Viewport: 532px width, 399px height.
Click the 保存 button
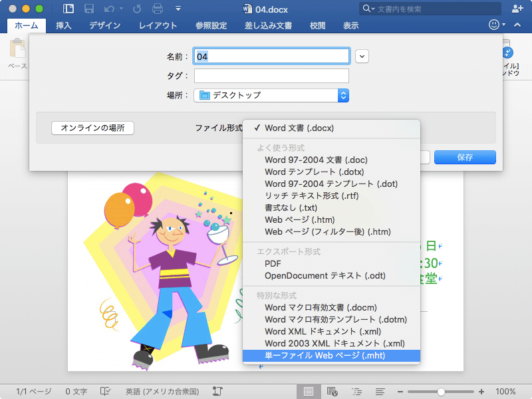point(465,157)
